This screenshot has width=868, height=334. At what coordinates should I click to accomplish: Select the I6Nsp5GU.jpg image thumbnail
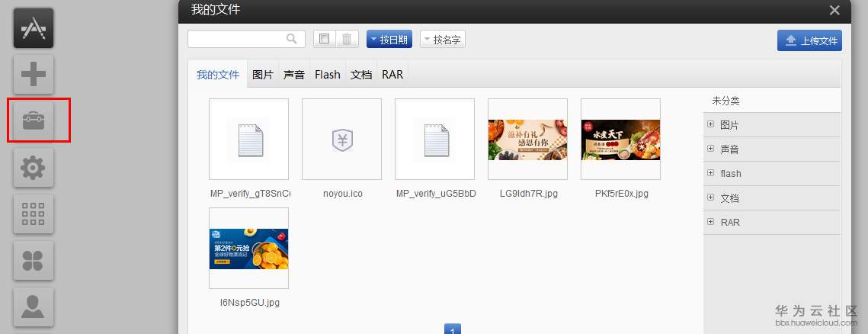click(x=248, y=248)
